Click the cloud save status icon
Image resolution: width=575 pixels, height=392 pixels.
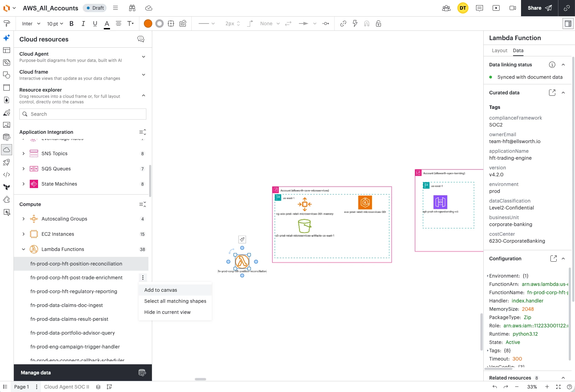(x=149, y=8)
